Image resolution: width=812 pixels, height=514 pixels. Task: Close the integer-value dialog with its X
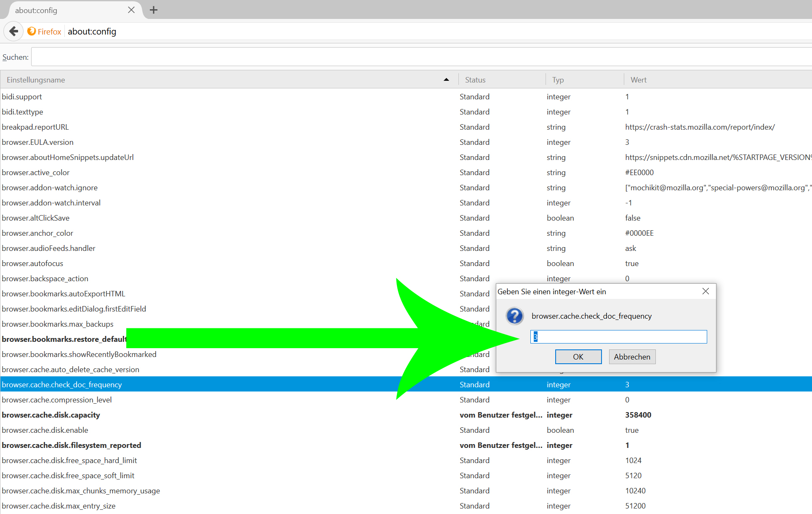(x=706, y=291)
